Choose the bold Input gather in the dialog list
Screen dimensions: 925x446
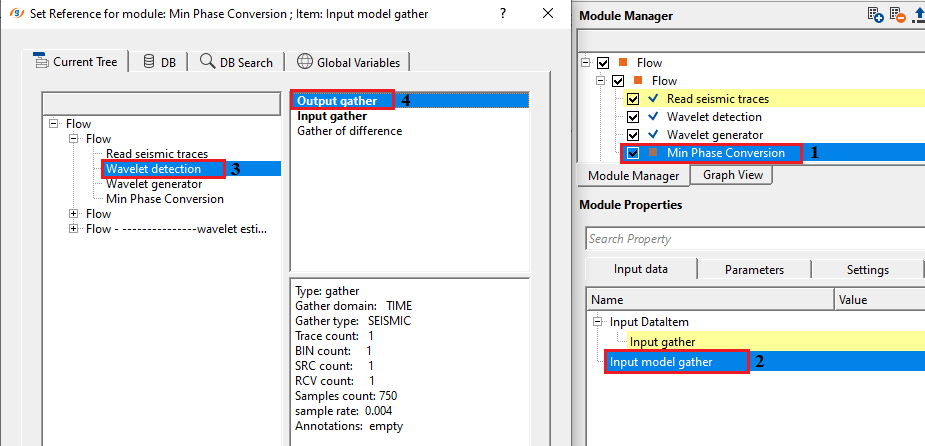(332, 116)
